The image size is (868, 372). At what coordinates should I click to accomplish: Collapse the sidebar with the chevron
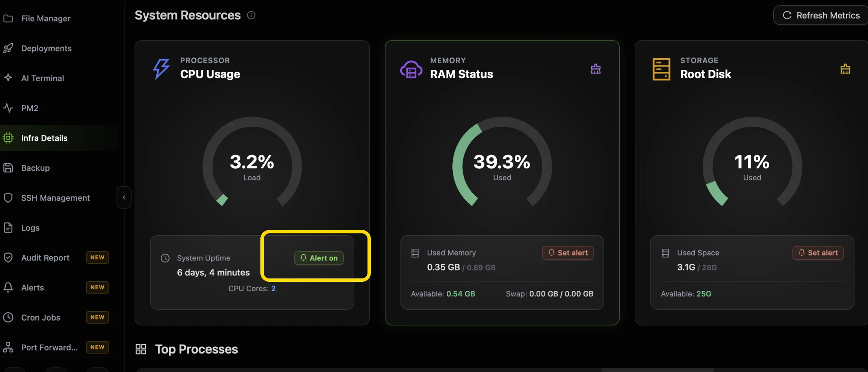[124, 197]
